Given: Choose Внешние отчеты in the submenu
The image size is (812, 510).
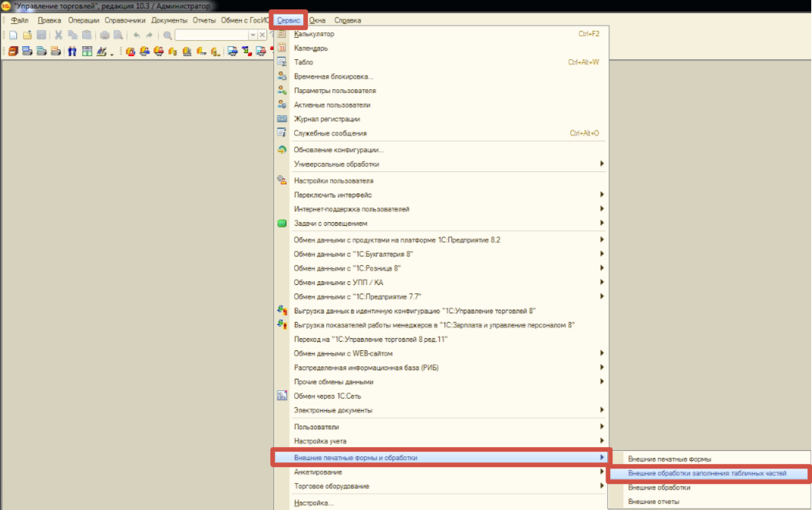Looking at the screenshot, I should 654,502.
